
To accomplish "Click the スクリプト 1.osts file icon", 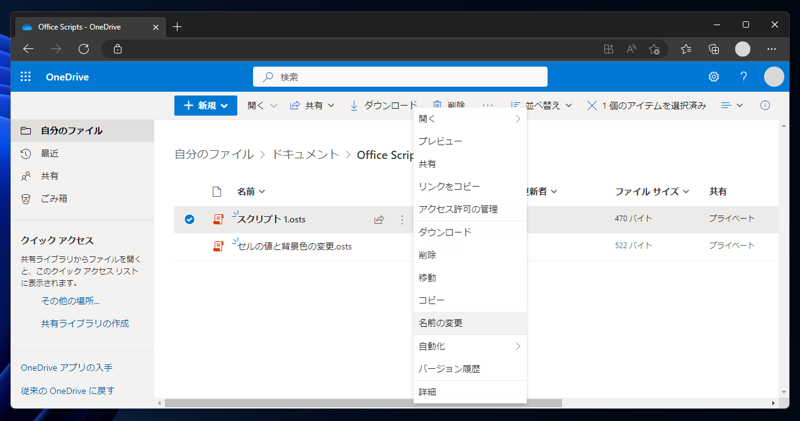I will click(218, 219).
